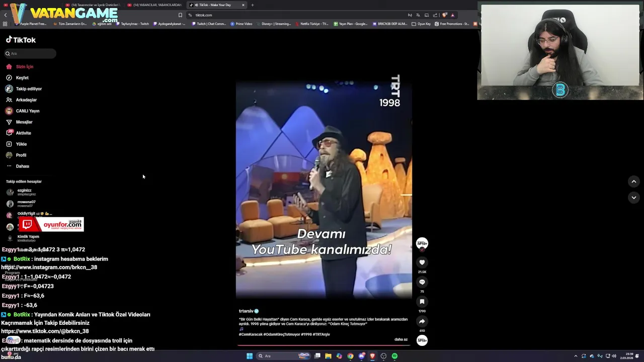Open Profil page from sidebar
This screenshot has height=362, width=644.
[16, 155]
